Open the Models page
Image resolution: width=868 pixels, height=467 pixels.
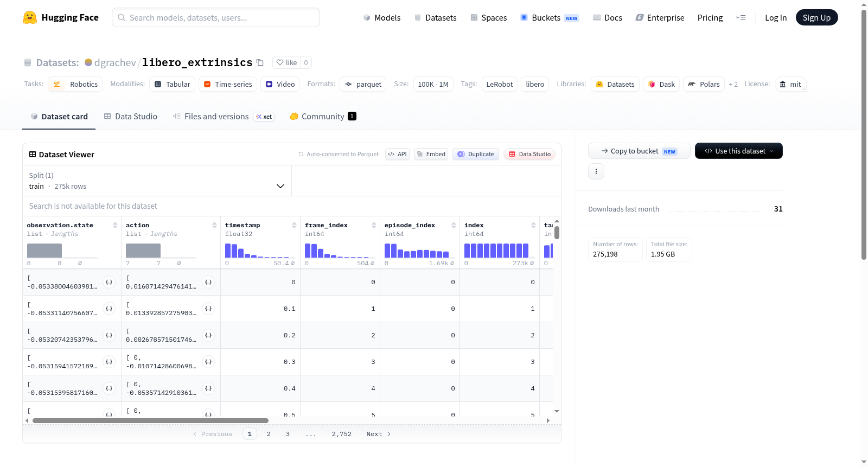pos(382,17)
